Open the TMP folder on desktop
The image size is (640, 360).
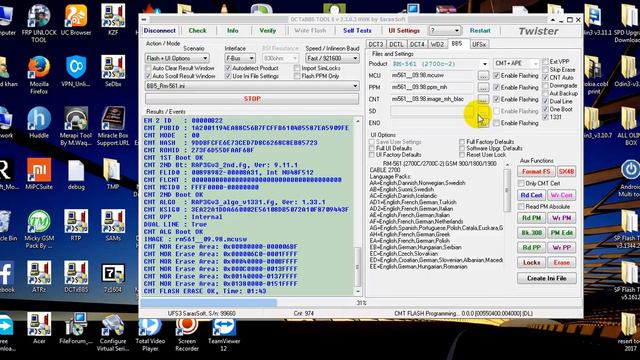[x=113, y=174]
